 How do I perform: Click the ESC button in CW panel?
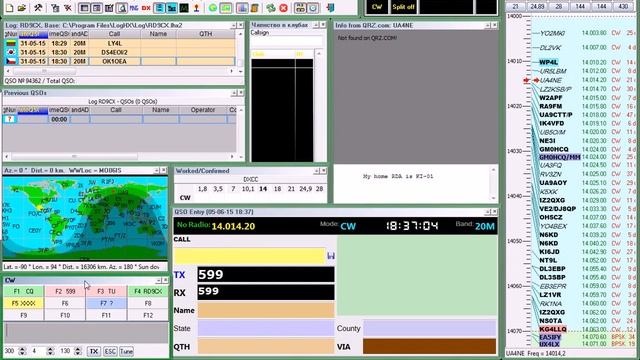[x=110, y=351]
